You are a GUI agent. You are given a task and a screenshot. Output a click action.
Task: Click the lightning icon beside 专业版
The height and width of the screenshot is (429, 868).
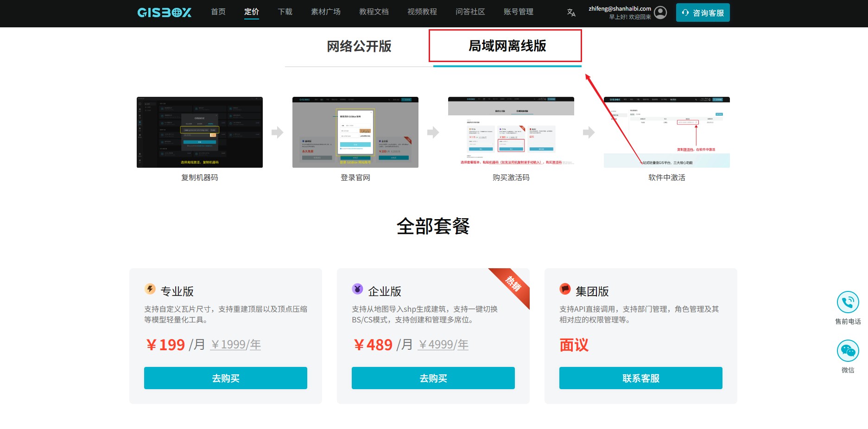(x=150, y=289)
